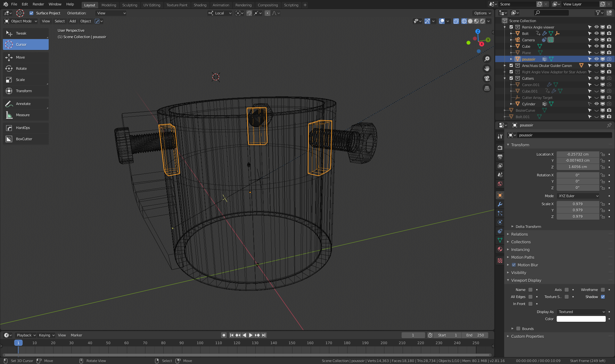This screenshot has width=615, height=364.
Task: Open the Object Mode dropdown
Action: click(21, 21)
